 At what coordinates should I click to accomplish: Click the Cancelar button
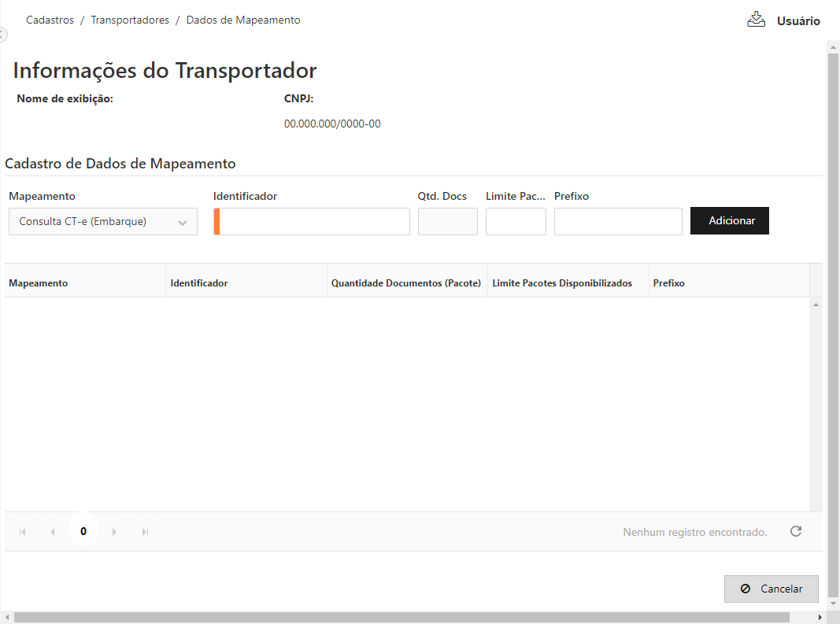(771, 589)
